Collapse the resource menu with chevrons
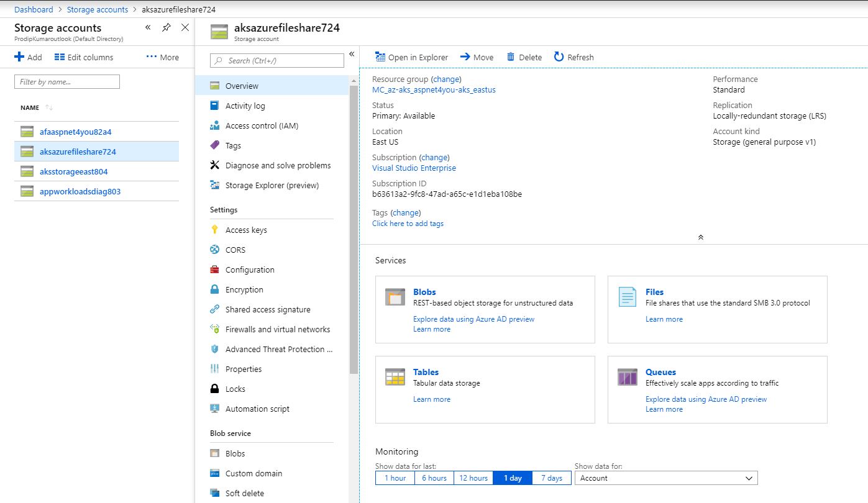 pyautogui.click(x=352, y=54)
